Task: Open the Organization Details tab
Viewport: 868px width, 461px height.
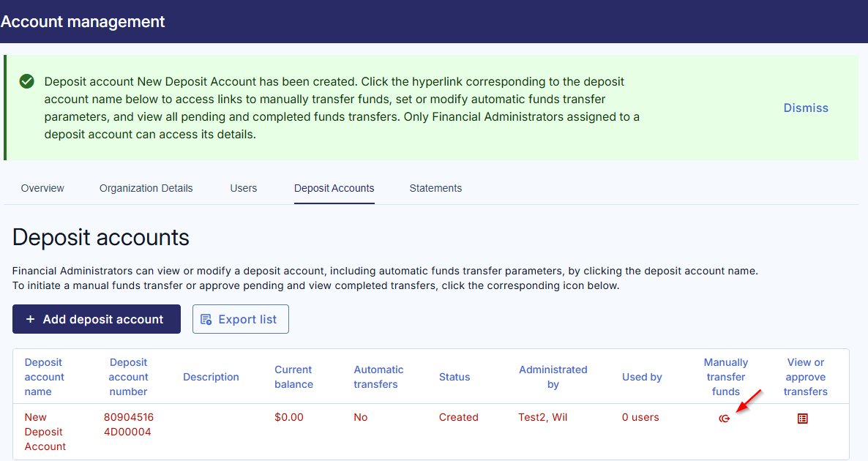Action: click(146, 188)
